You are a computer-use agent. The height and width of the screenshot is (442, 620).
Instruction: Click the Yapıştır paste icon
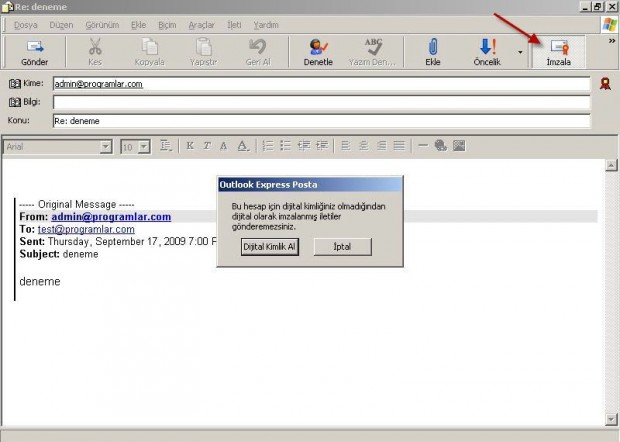[x=204, y=47]
